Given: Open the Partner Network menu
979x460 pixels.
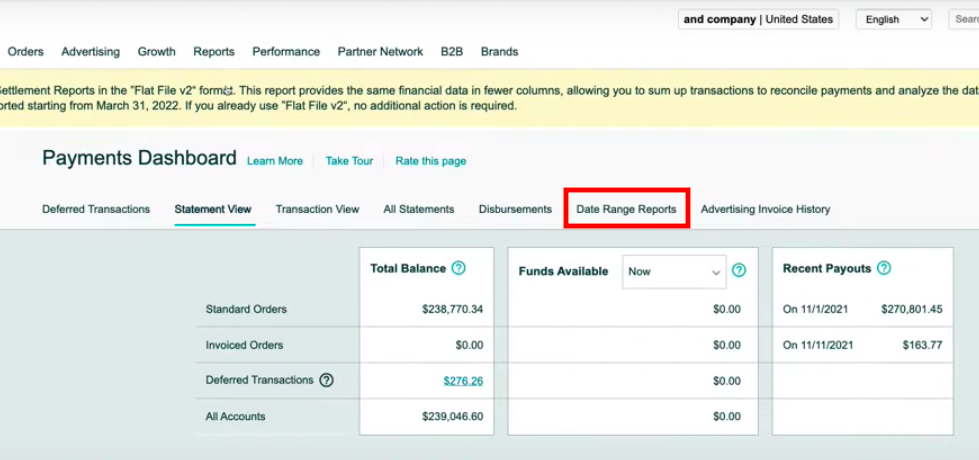Looking at the screenshot, I should pos(379,52).
